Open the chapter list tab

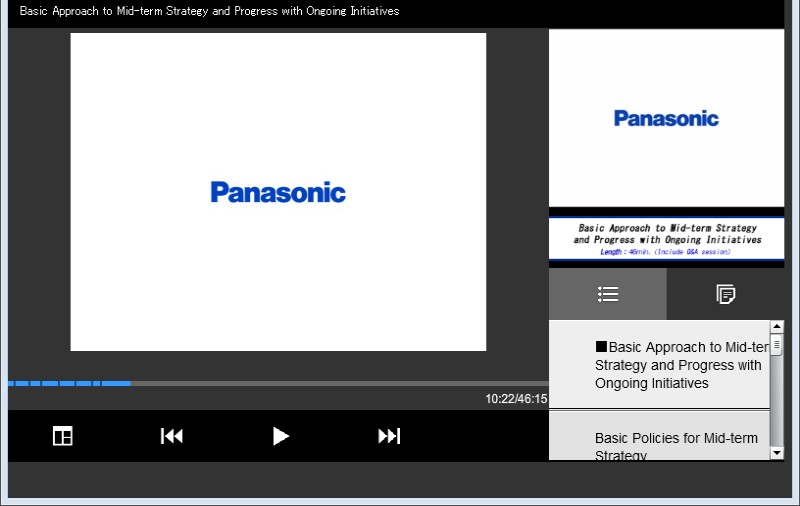click(608, 294)
